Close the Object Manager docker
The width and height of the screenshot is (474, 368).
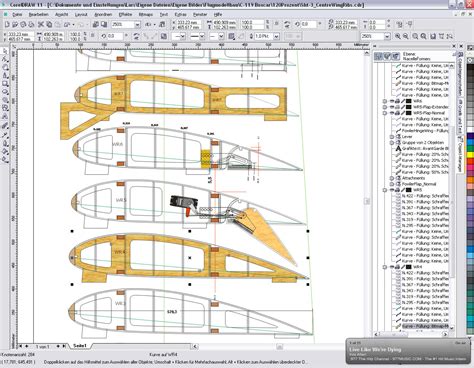[454, 46]
